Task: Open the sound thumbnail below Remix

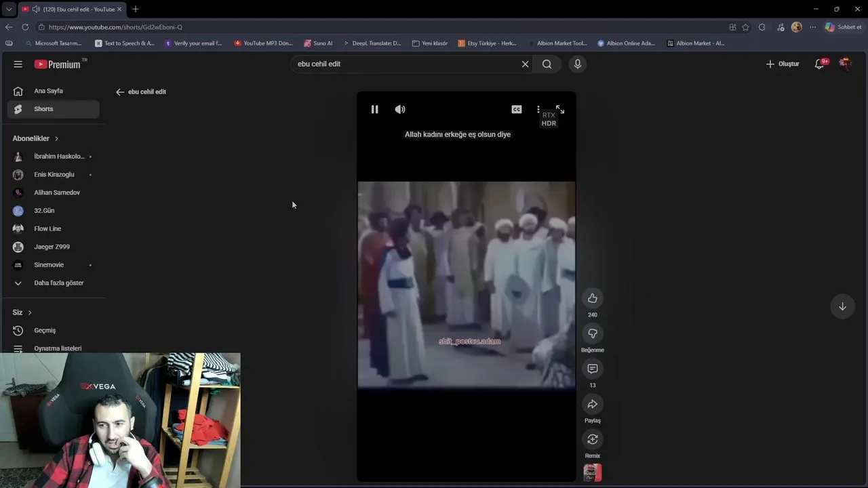Action: tap(593, 472)
